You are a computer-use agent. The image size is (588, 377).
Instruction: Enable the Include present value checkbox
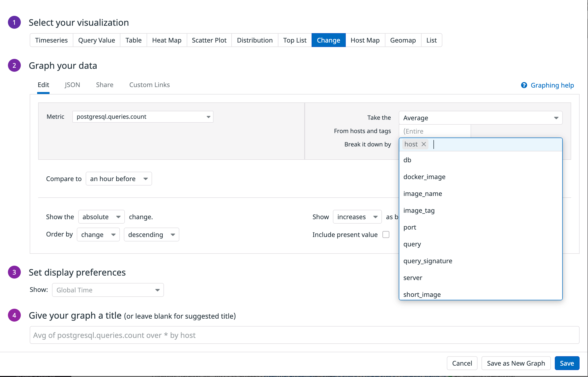click(x=386, y=235)
